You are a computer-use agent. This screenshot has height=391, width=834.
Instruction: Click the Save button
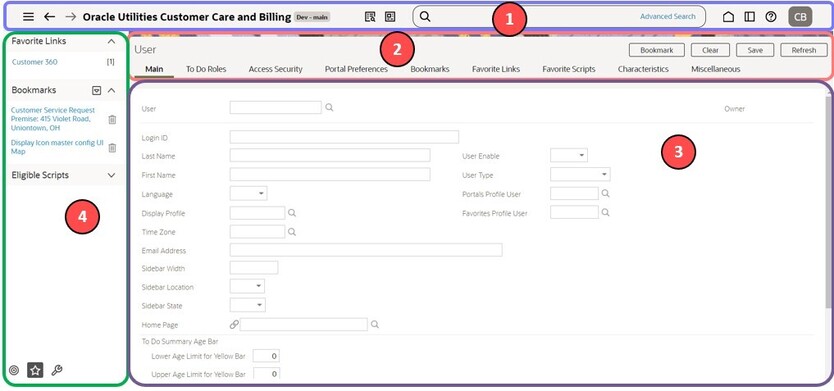tap(755, 50)
